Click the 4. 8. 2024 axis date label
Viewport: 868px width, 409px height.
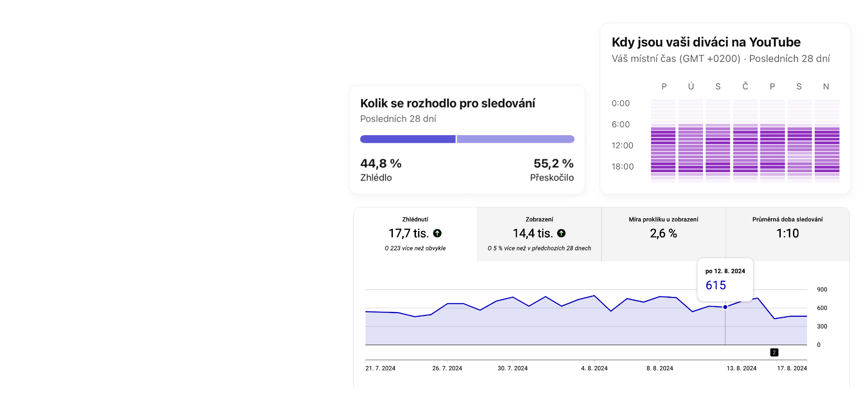coord(594,368)
